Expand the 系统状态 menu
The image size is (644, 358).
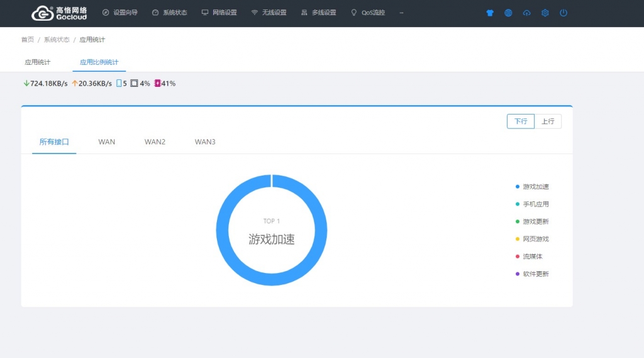170,13
